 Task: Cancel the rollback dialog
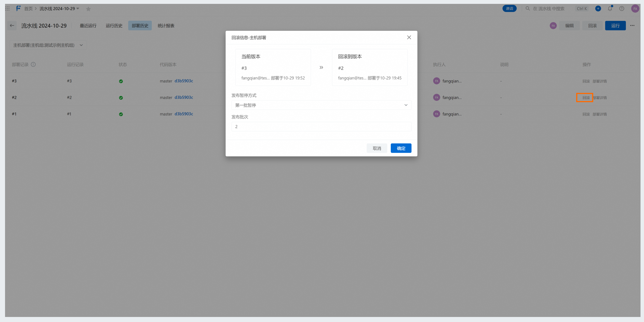[377, 148]
